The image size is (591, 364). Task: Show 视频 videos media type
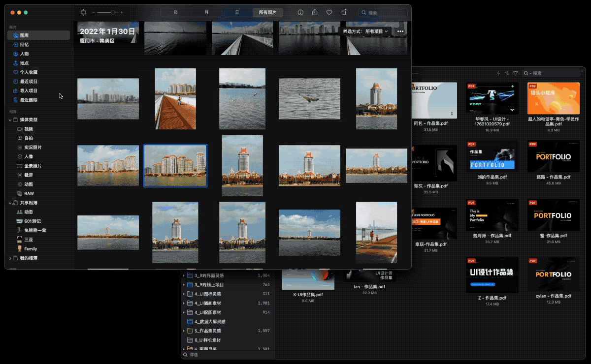pyautogui.click(x=38, y=129)
